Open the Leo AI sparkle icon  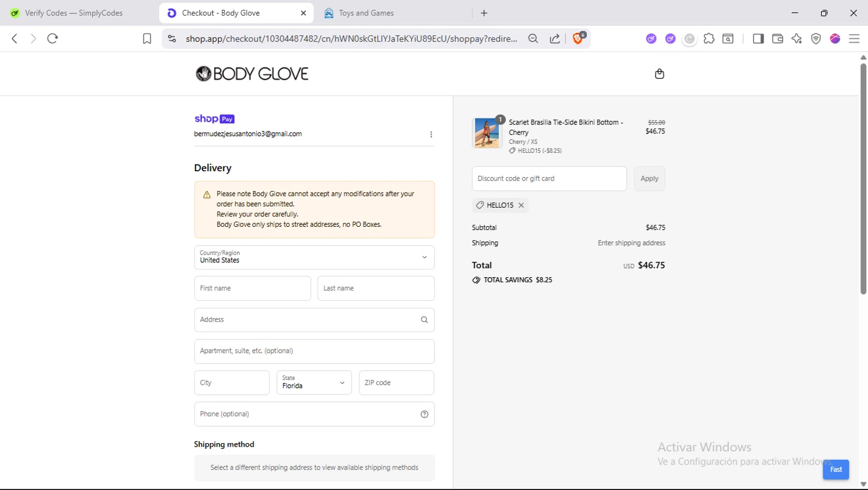(797, 39)
